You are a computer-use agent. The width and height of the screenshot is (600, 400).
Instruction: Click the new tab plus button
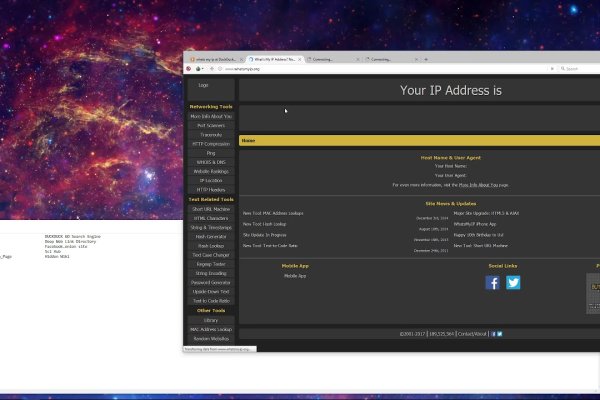[426, 59]
